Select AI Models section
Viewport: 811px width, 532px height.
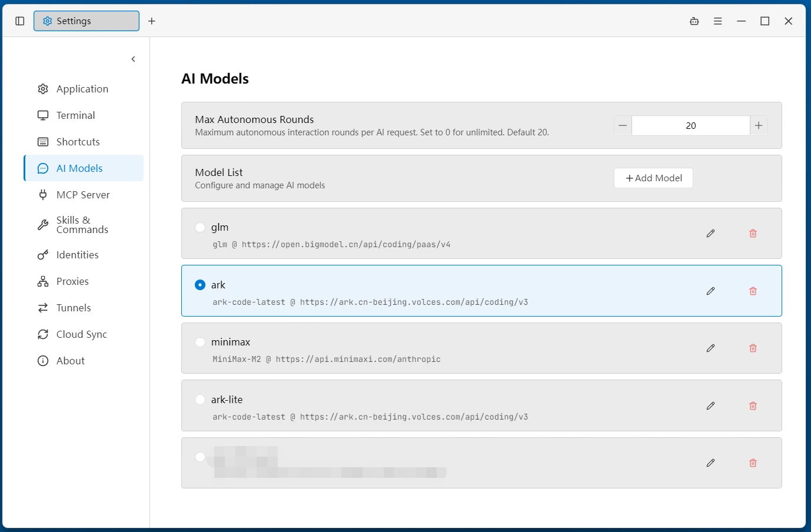point(84,168)
